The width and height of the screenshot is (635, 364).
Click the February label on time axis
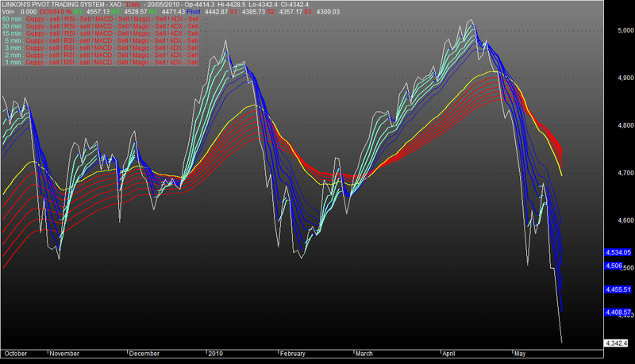click(292, 354)
